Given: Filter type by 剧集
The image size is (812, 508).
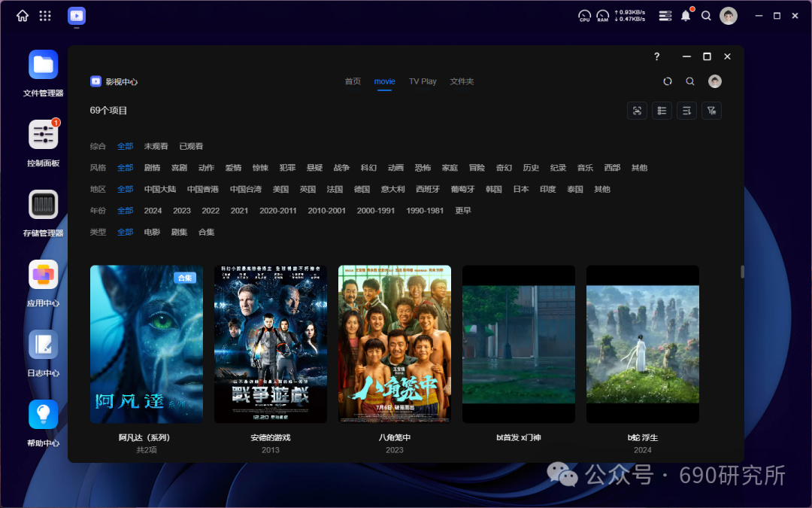Looking at the screenshot, I should click(179, 232).
